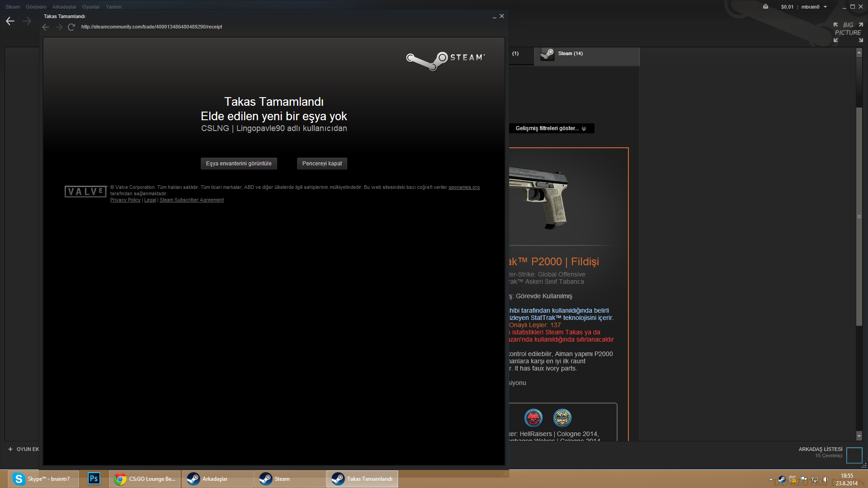The height and width of the screenshot is (488, 868).
Task: Click Pencereyi kapat button
Action: [322, 164]
